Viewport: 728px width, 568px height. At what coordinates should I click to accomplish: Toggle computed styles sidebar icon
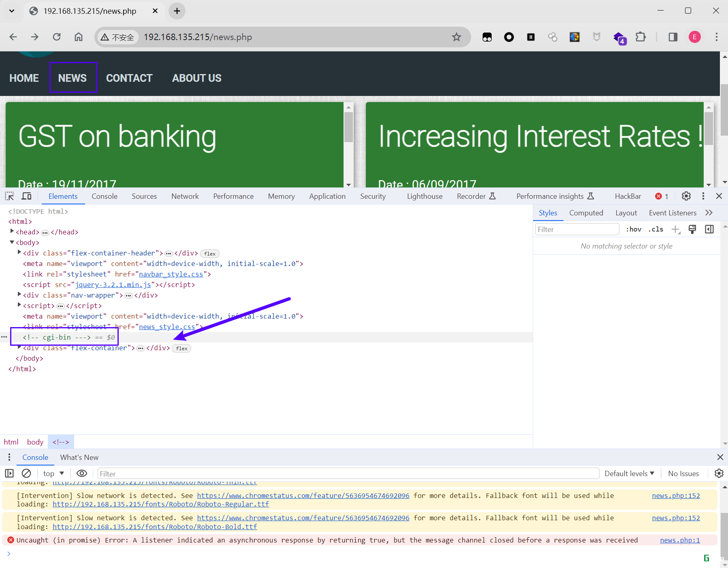pos(709,230)
